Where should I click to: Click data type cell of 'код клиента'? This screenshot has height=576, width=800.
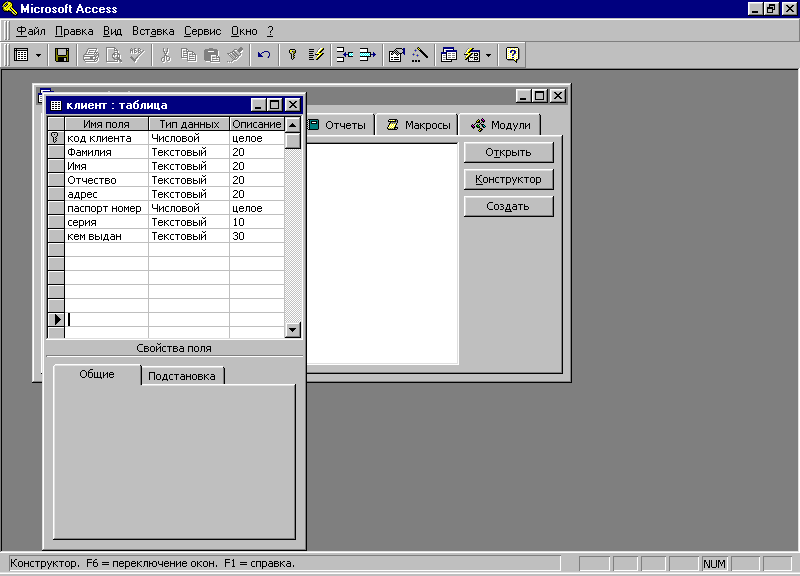[189, 138]
